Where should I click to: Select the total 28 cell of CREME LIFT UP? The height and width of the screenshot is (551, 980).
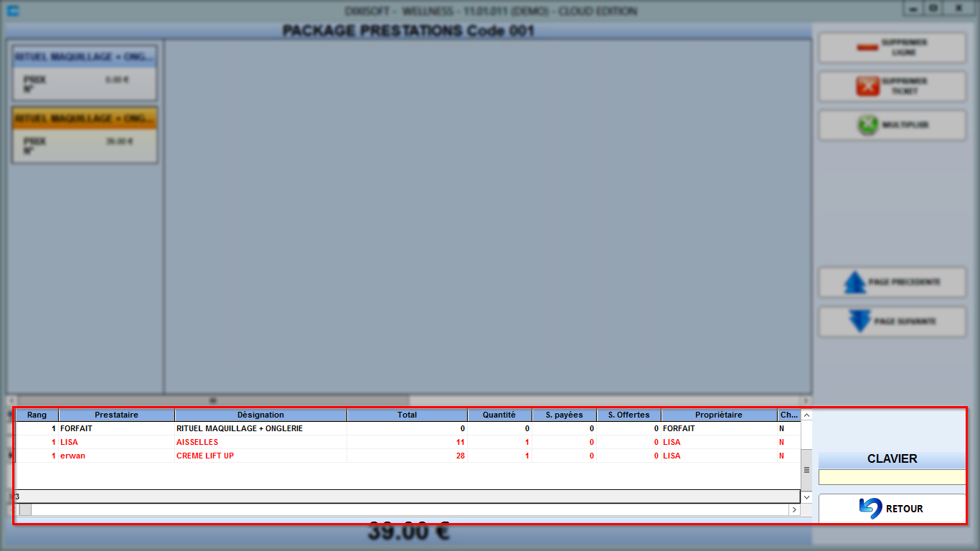click(x=407, y=456)
